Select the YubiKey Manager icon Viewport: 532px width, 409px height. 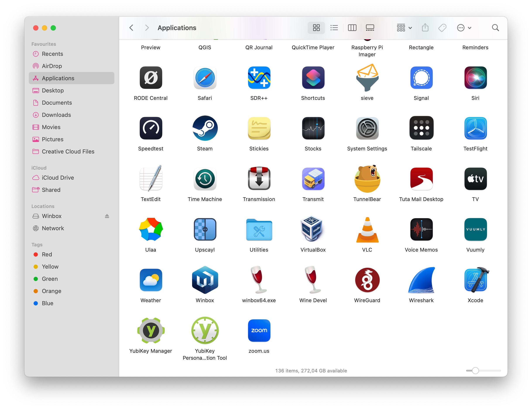(151, 331)
